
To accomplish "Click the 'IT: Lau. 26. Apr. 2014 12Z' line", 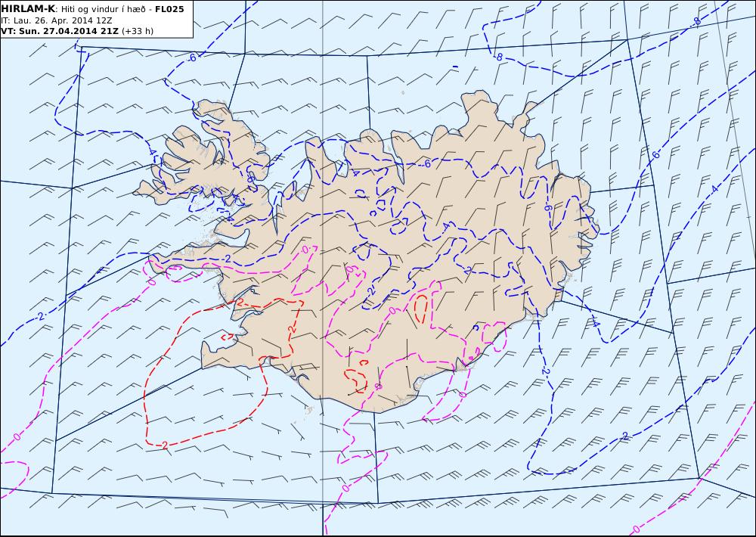I will pos(57,20).
